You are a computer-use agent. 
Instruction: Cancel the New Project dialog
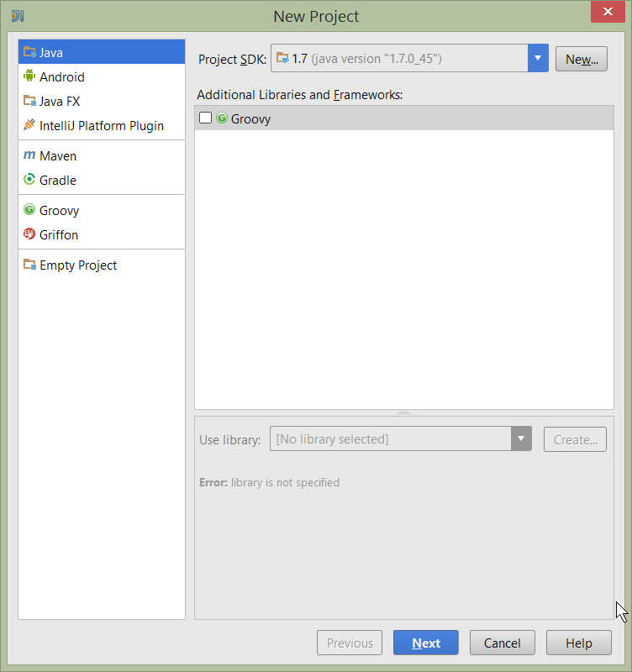502,643
